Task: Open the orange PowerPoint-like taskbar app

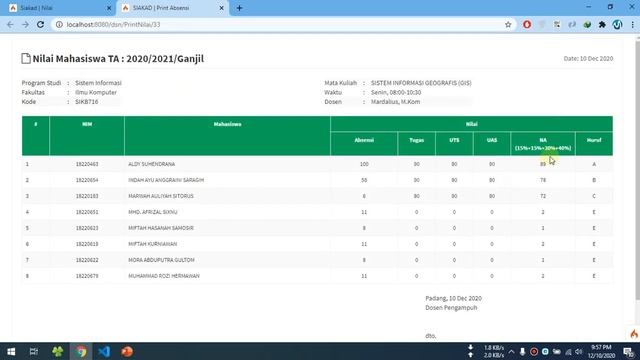Action: (x=127, y=351)
